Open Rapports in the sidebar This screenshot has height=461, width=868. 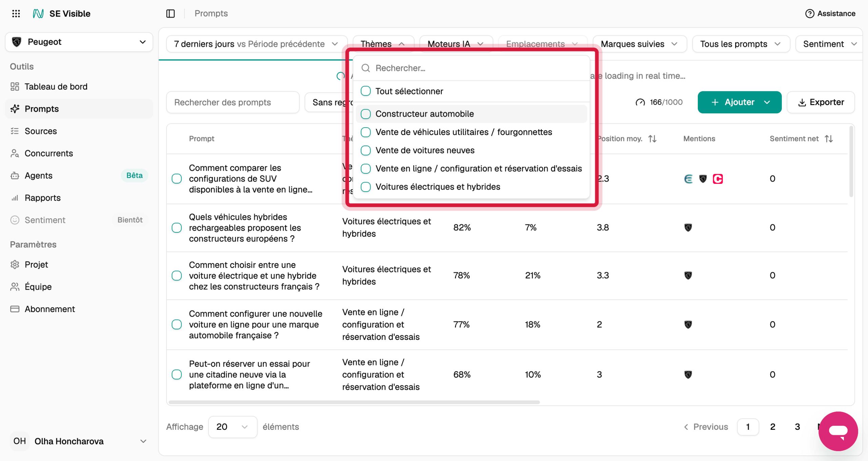79,198
